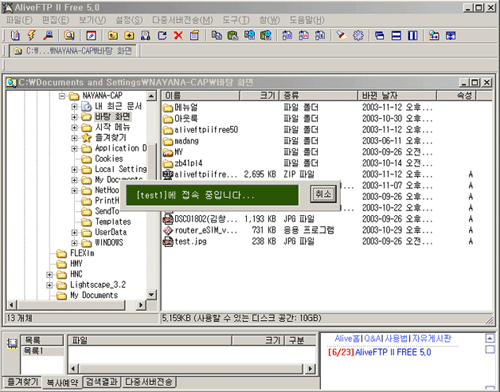Click the clipboard properties icon in toolbar
This screenshot has height=392, width=500.
coord(194,35)
